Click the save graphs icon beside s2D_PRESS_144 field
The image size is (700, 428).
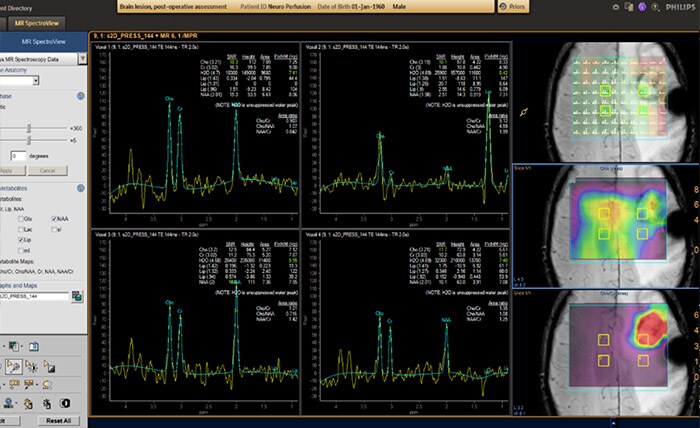77,296
